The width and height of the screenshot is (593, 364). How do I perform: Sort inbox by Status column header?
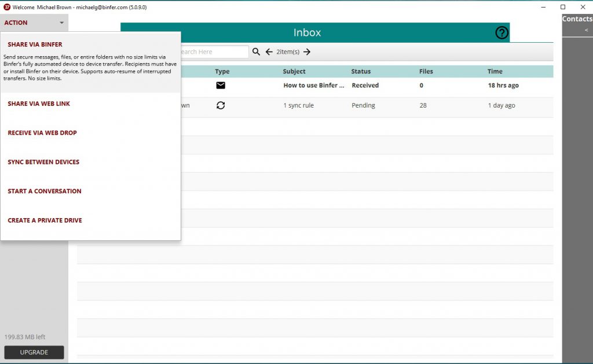point(360,72)
